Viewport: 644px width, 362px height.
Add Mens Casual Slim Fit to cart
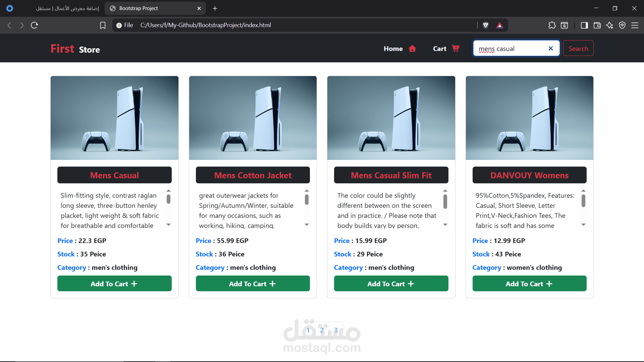[x=391, y=284]
